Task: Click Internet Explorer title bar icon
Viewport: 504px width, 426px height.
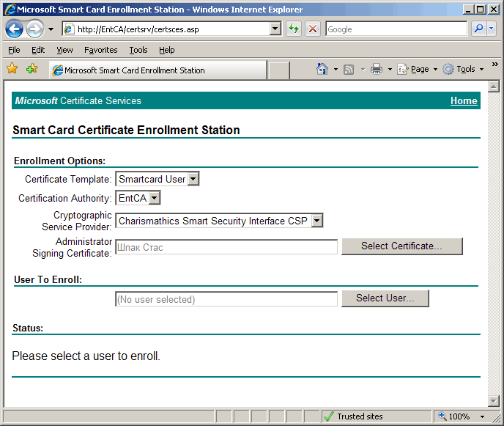Action: 10,10
